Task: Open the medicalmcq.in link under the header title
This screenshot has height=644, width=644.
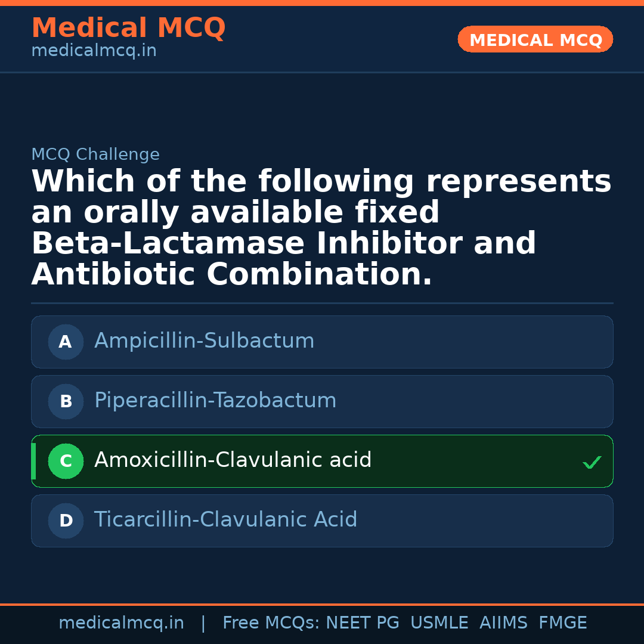Action: click(94, 51)
